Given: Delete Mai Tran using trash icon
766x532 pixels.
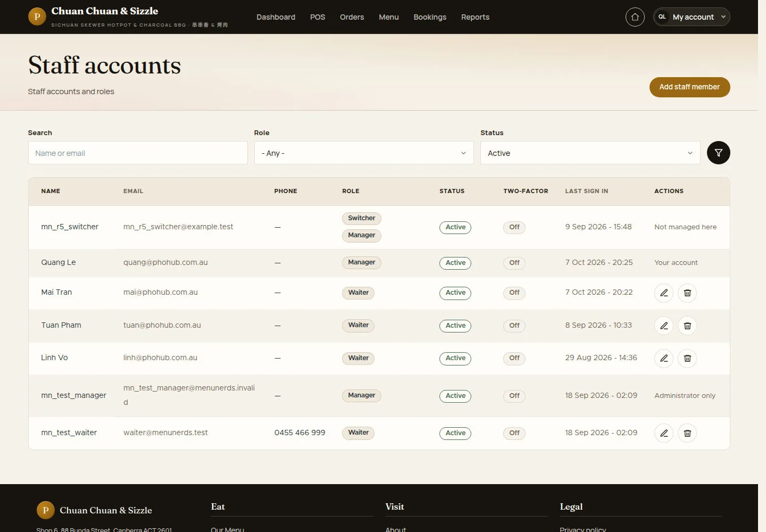Looking at the screenshot, I should [687, 293].
